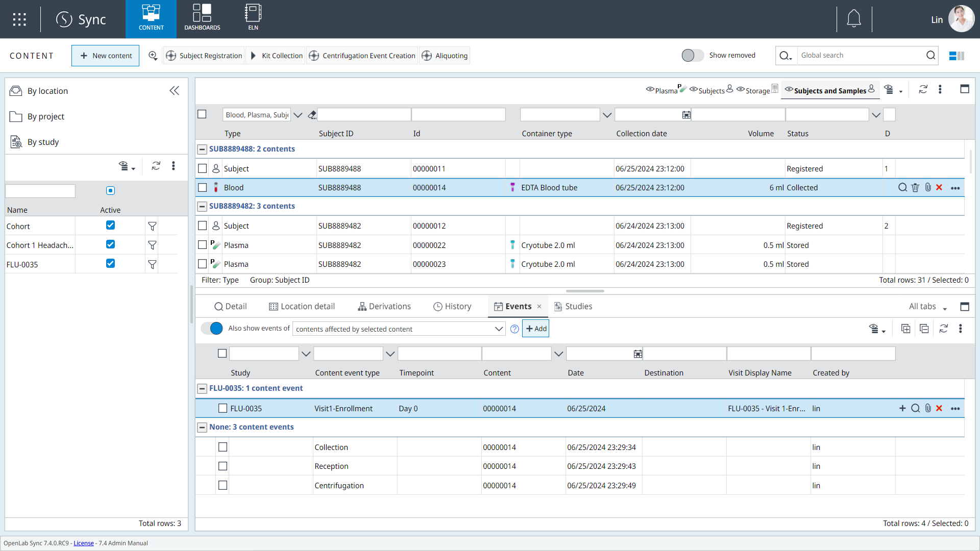The height and width of the screenshot is (551, 980).
Task: Check the Collection event checkbox
Action: click(x=223, y=447)
